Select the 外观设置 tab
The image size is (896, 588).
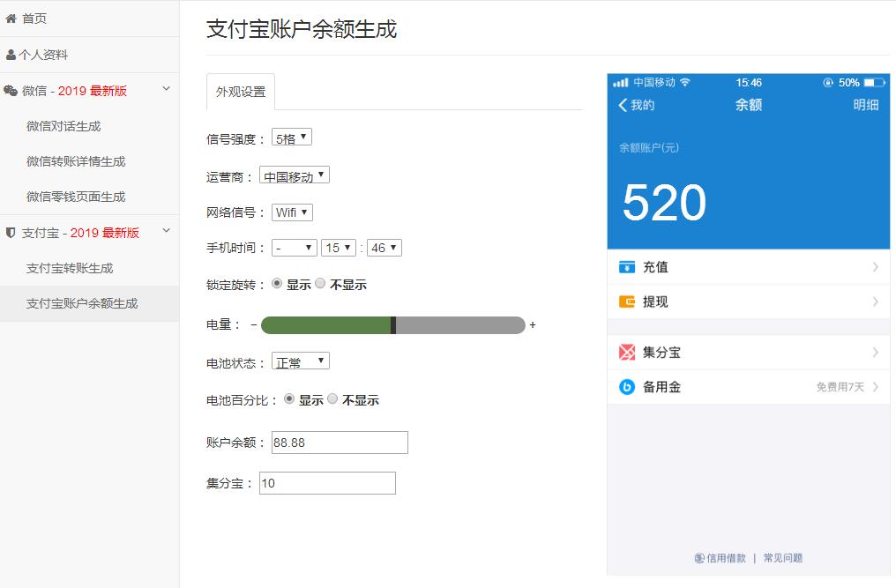coord(241,92)
